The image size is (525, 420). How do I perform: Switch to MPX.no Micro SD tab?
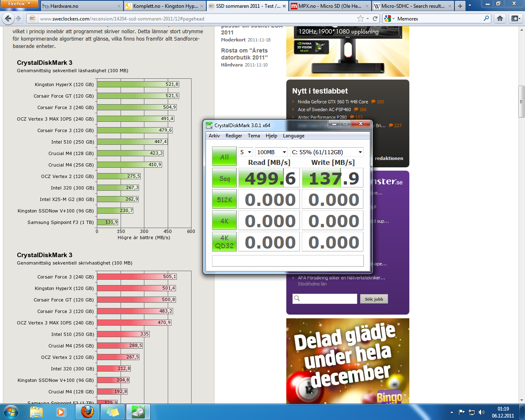coord(329,6)
